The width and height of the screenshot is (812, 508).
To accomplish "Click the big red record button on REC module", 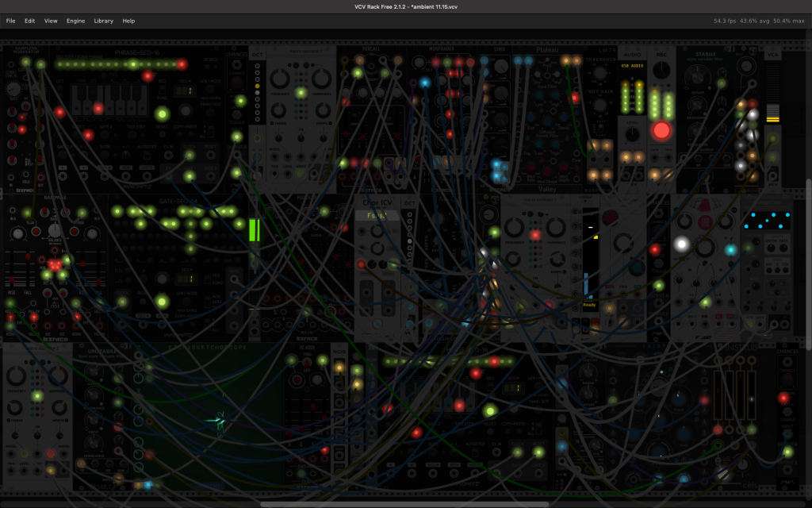I will tap(661, 130).
